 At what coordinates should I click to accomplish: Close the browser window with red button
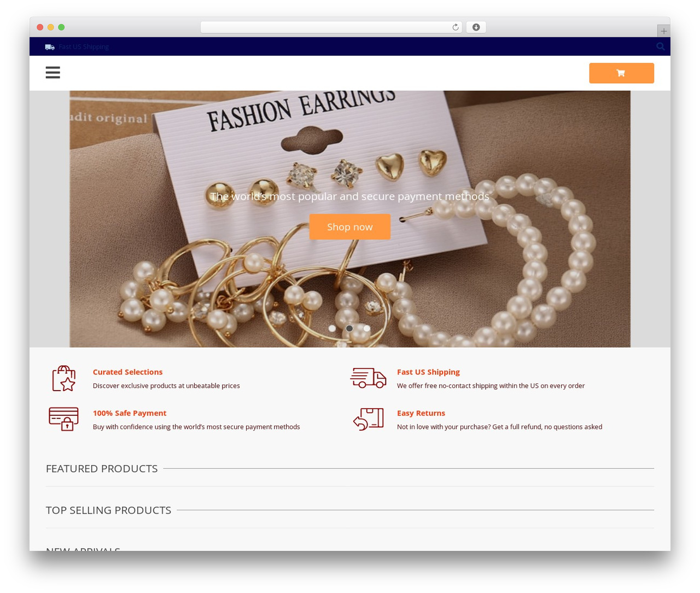coord(40,27)
